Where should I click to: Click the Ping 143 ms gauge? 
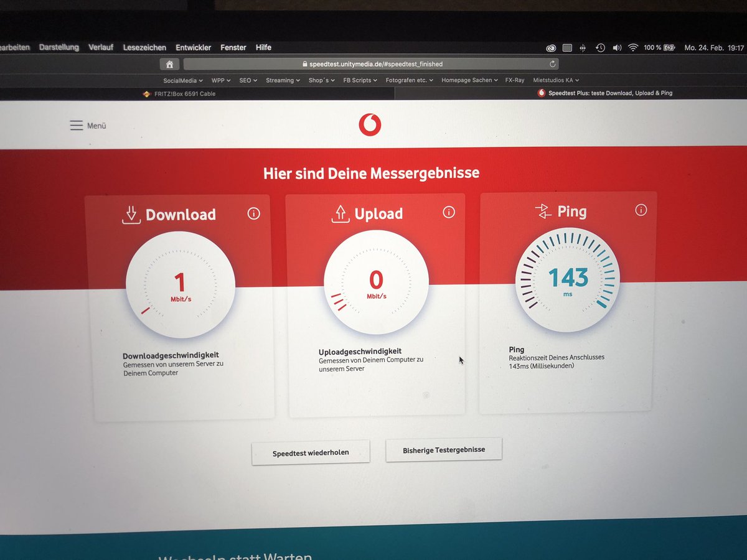click(x=568, y=279)
